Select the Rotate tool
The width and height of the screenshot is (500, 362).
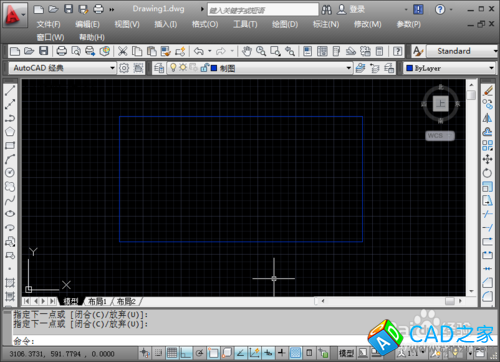[487, 173]
